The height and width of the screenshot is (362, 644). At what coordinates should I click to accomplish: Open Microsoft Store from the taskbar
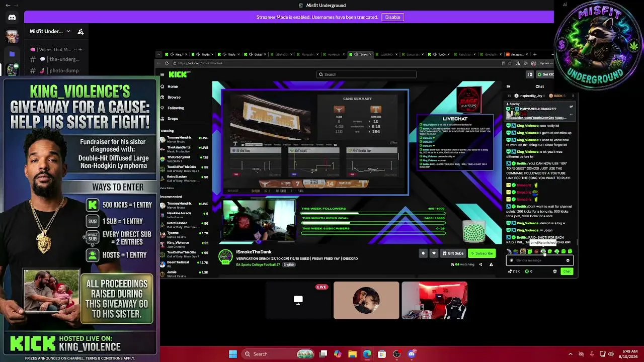tap(382, 354)
